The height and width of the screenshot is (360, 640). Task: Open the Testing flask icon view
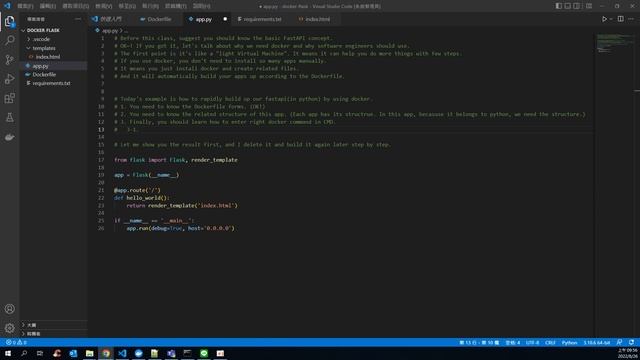9,118
